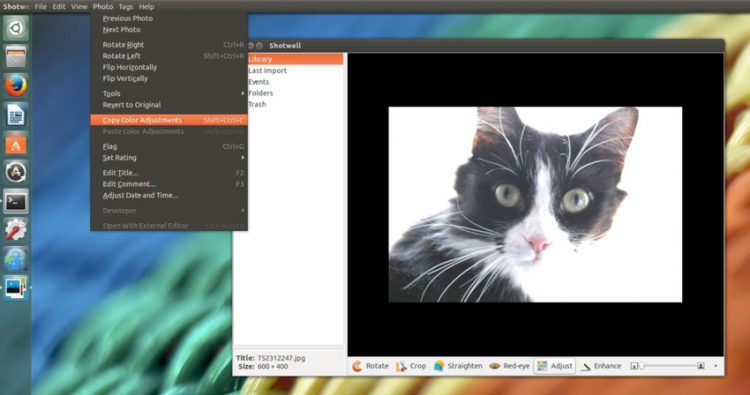
Task: Click the Shotwell dock icon
Action: click(16, 288)
